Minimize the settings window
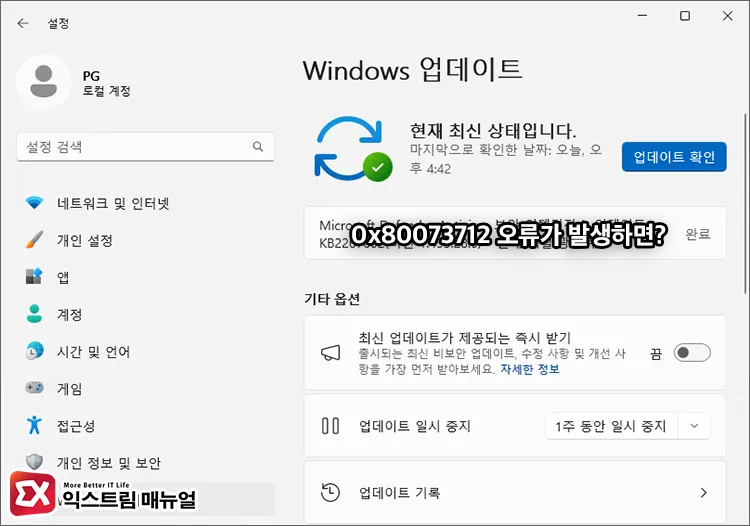The height and width of the screenshot is (526, 750). (x=642, y=16)
